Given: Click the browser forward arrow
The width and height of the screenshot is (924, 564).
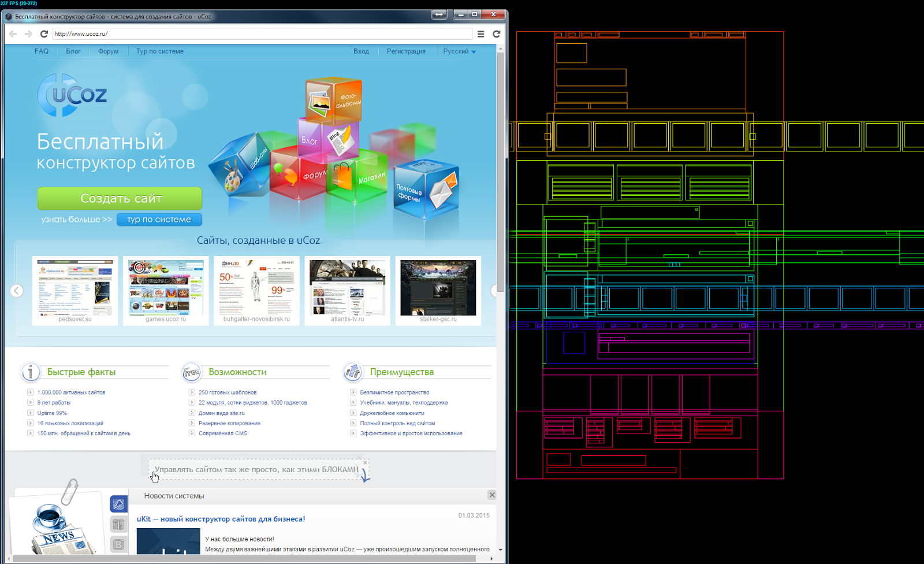Looking at the screenshot, I should pyautogui.click(x=28, y=34).
